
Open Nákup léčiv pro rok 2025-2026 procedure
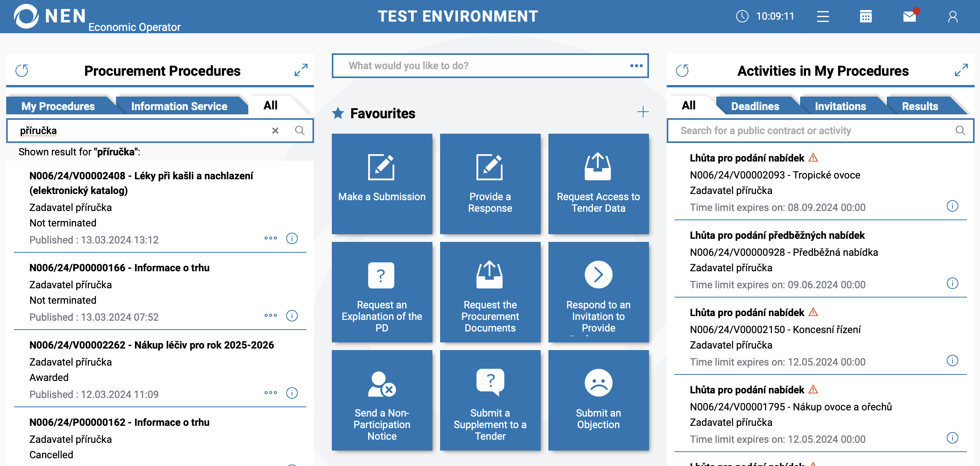(x=152, y=345)
